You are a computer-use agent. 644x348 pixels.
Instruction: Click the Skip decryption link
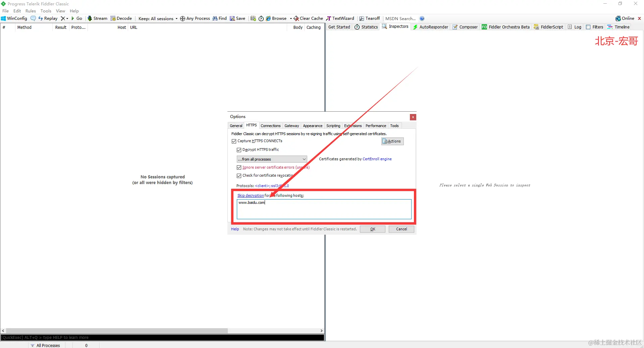251,195
